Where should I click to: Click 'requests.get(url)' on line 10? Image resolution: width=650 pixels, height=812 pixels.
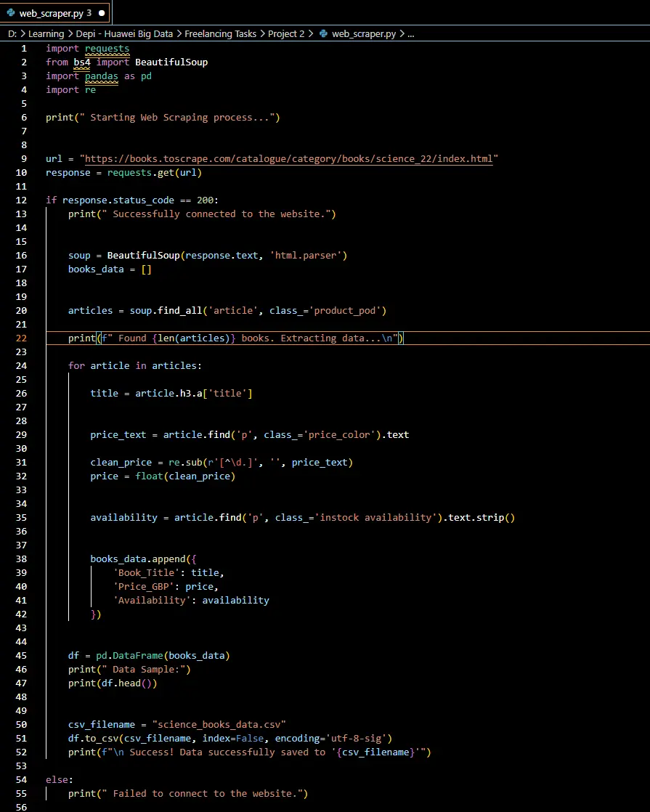[x=155, y=172]
